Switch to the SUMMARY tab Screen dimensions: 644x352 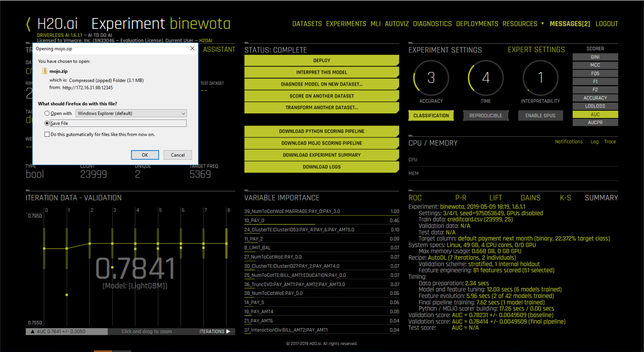601,198
